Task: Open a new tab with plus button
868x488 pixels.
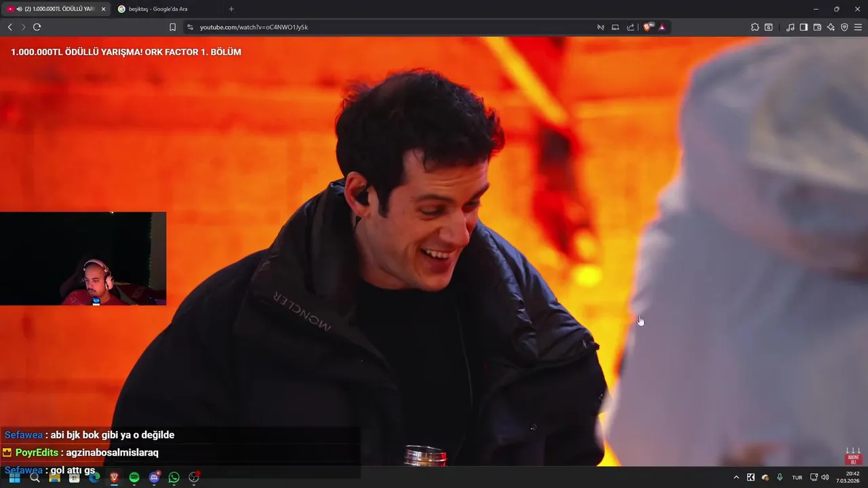Action: [231, 9]
